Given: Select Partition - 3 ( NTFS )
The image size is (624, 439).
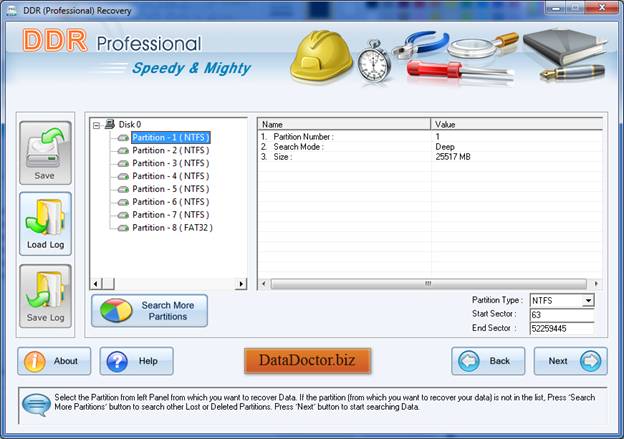Looking at the screenshot, I should (171, 163).
